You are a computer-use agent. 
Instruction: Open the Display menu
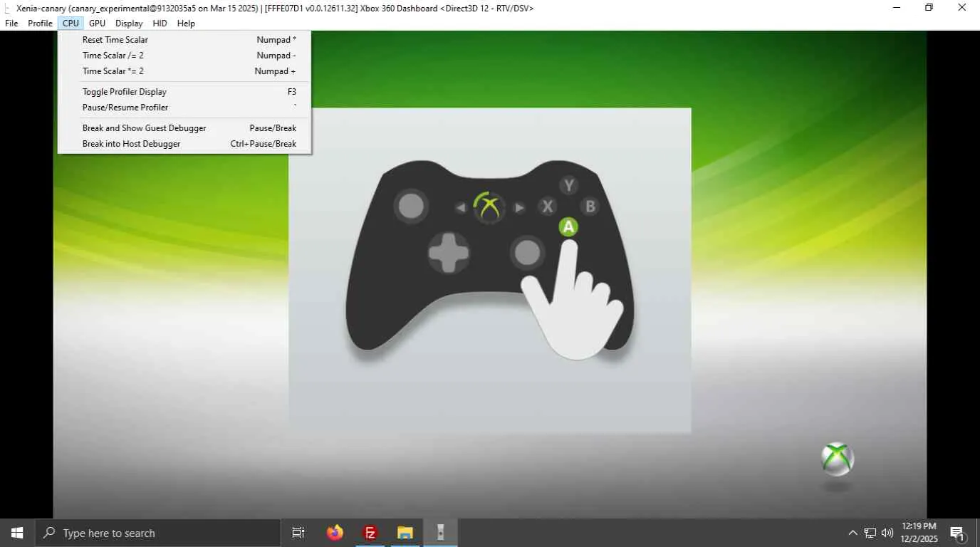(129, 24)
